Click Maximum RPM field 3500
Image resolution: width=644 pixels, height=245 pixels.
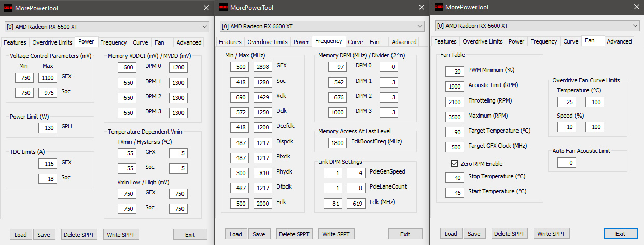point(455,117)
